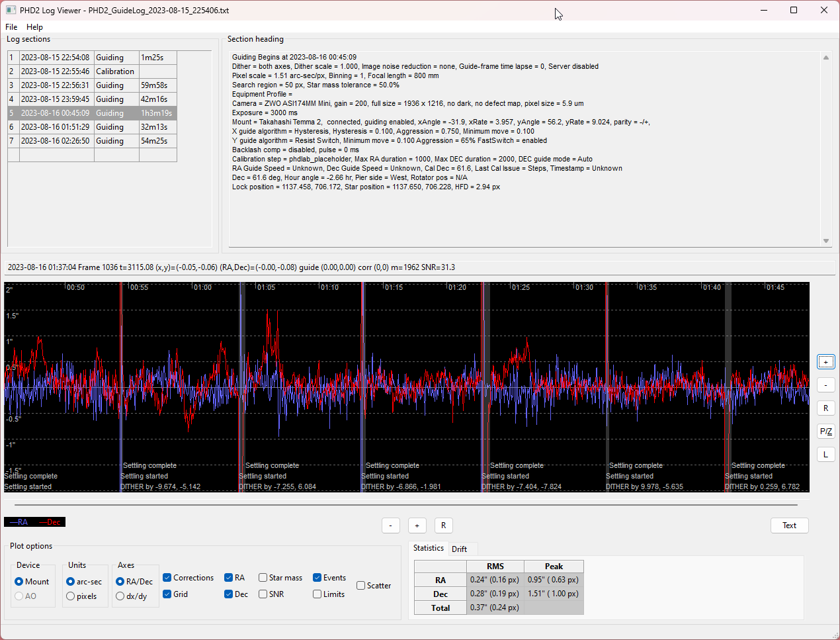Click the Total RMS value cell
The image size is (840, 640).
click(495, 608)
